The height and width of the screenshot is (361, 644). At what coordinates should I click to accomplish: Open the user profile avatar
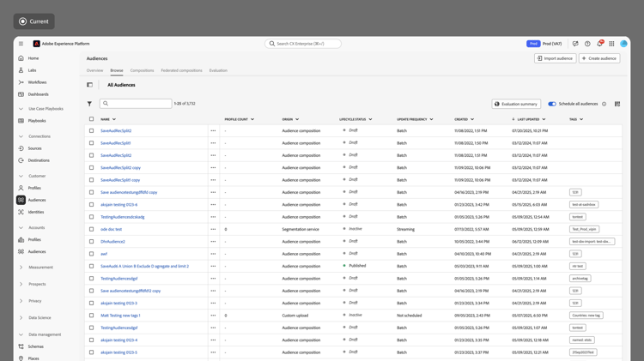coord(623,44)
